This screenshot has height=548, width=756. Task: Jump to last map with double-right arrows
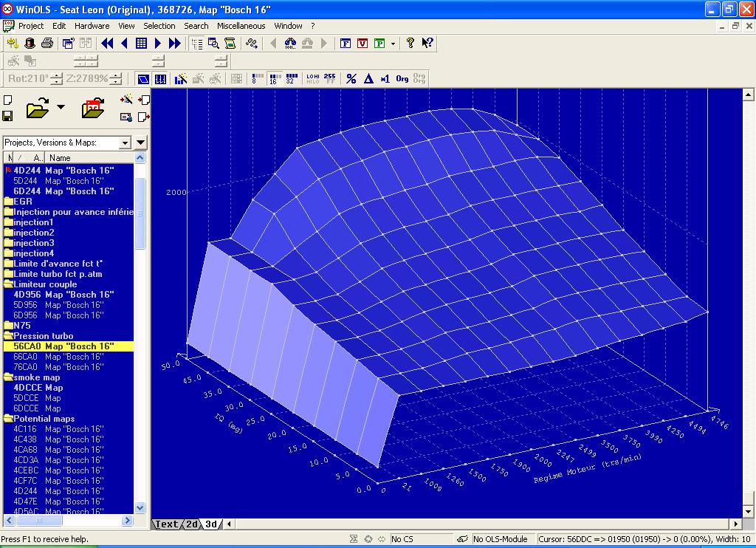click(x=174, y=44)
